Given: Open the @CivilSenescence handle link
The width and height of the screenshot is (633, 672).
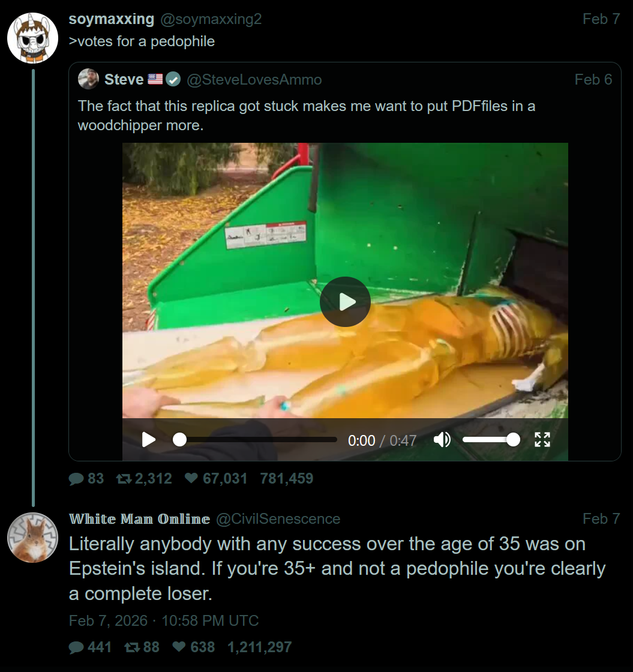Looking at the screenshot, I should 278,518.
